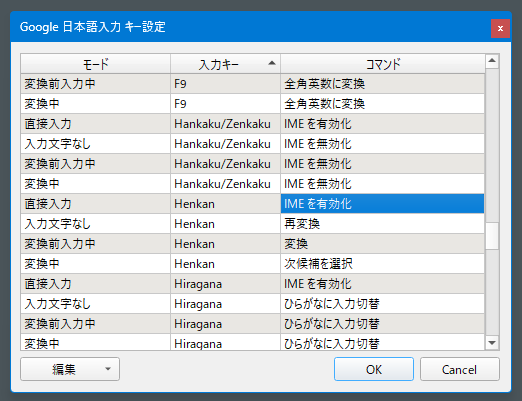Select the highlighted IME を有効化 Henkan command cell
This screenshot has height=401, width=522.
coord(382,204)
